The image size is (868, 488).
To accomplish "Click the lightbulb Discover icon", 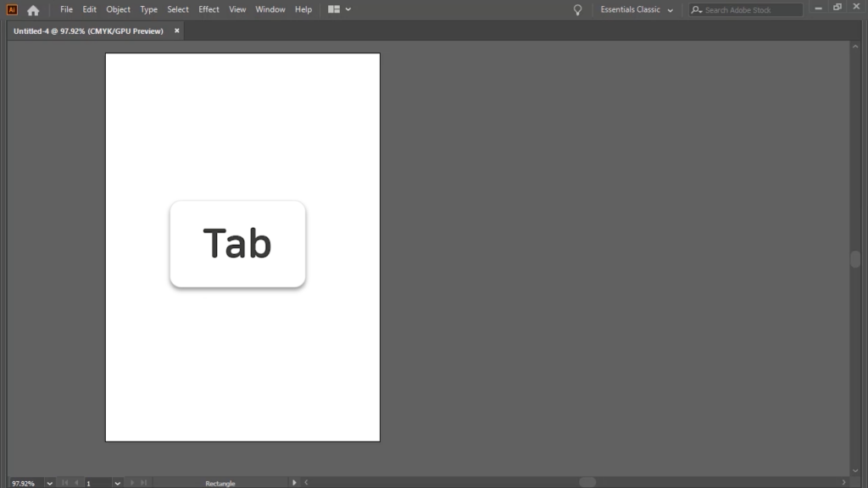I will (578, 10).
